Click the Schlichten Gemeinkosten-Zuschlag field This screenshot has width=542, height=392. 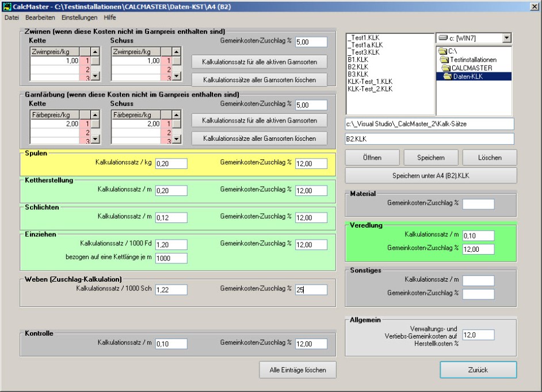point(311,218)
